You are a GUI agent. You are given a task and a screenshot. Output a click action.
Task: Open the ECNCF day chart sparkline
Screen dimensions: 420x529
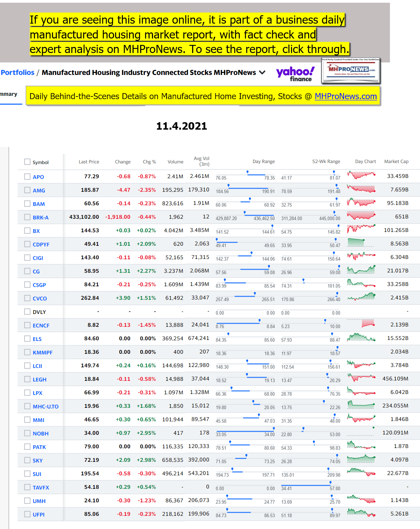coord(361,323)
